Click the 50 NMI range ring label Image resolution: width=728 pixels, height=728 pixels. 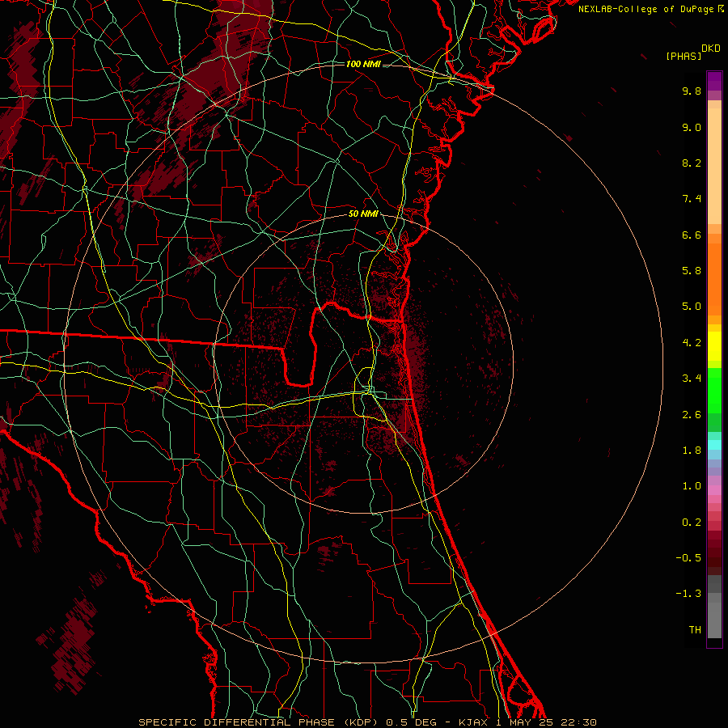coord(363,214)
